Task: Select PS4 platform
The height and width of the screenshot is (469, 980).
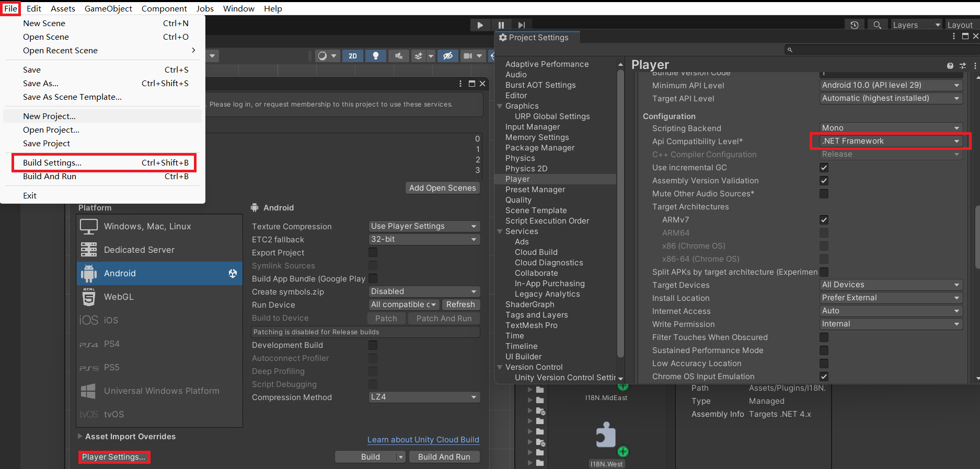Action: (159, 344)
